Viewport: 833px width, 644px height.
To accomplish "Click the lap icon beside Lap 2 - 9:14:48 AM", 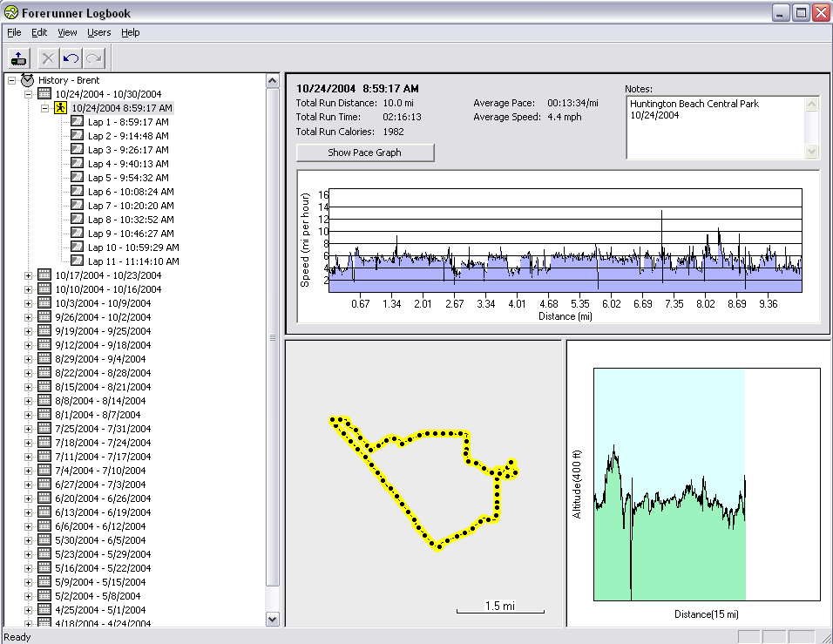I will click(x=77, y=135).
